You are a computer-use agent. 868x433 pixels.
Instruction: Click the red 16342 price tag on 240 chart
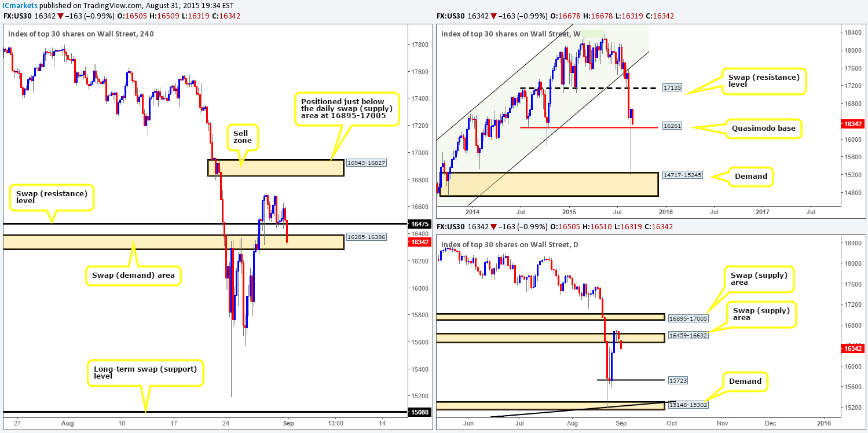coord(419,242)
